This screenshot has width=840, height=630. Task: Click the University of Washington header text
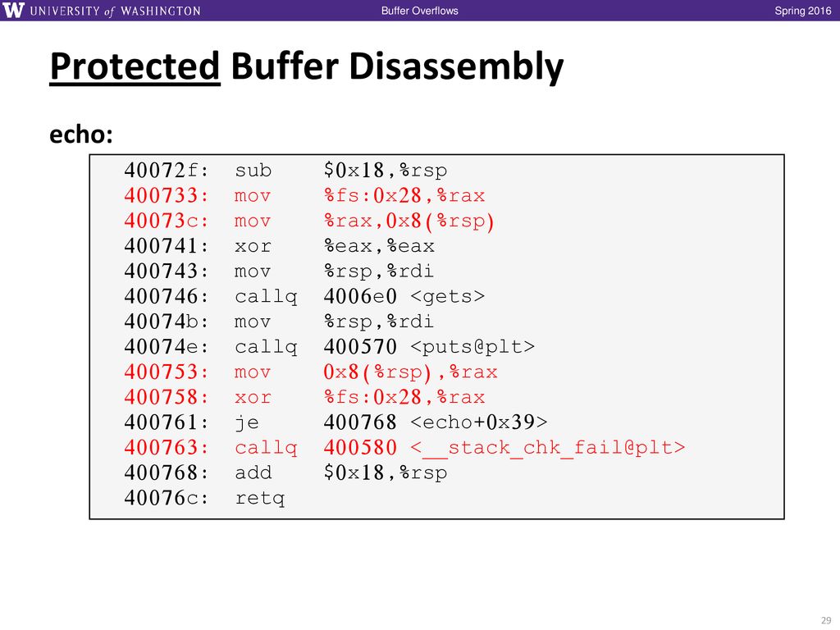[x=115, y=11]
